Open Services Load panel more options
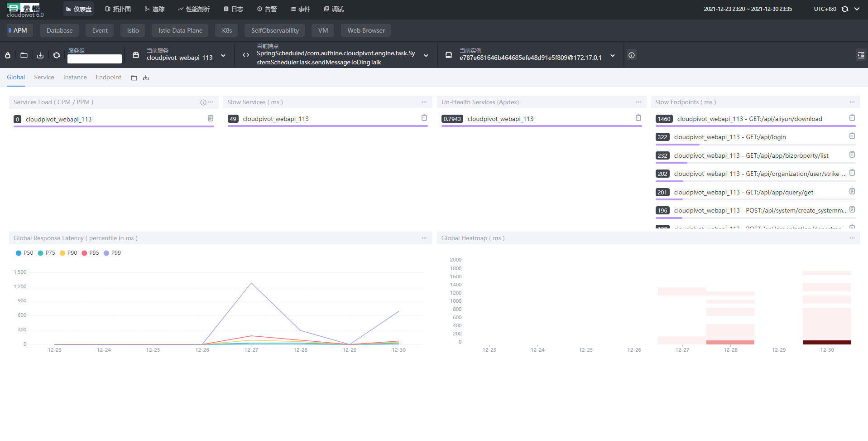868x441 pixels. 211,102
